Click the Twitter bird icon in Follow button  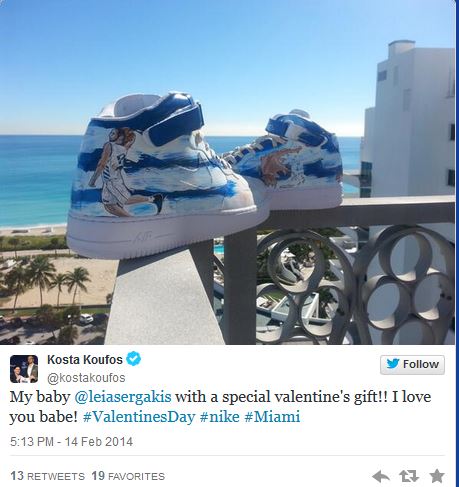393,364
